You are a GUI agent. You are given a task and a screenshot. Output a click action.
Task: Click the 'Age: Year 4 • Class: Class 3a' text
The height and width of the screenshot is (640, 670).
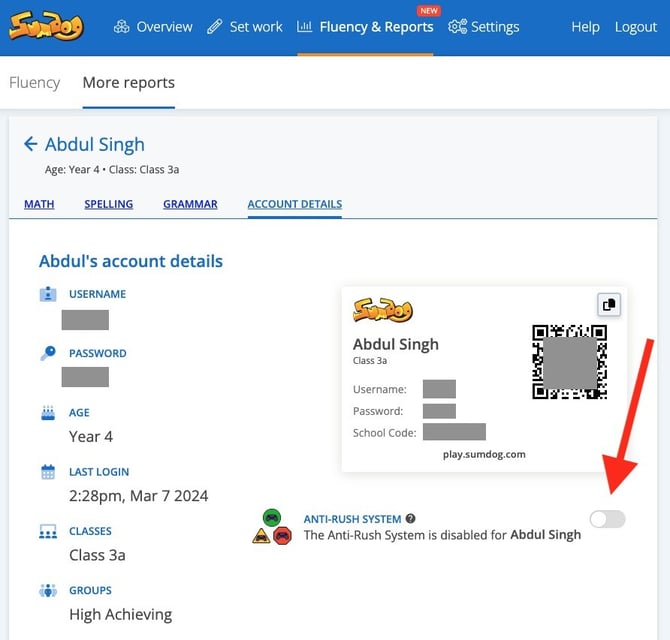[x=112, y=170]
